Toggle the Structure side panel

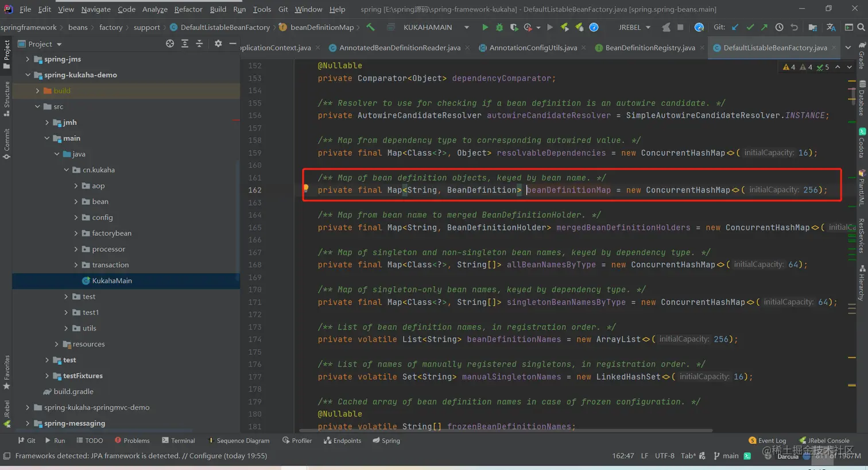pyautogui.click(x=6, y=98)
